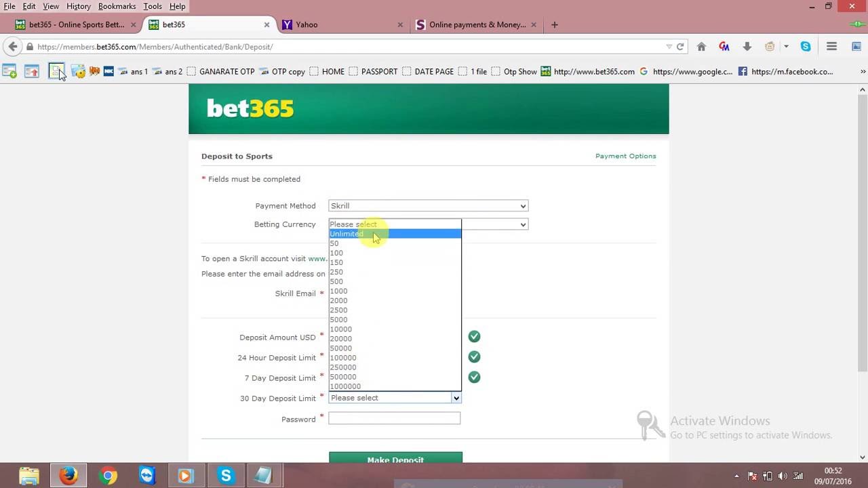This screenshot has height=488, width=868.
Task: Reload the page with the refresh icon
Action: [680, 47]
